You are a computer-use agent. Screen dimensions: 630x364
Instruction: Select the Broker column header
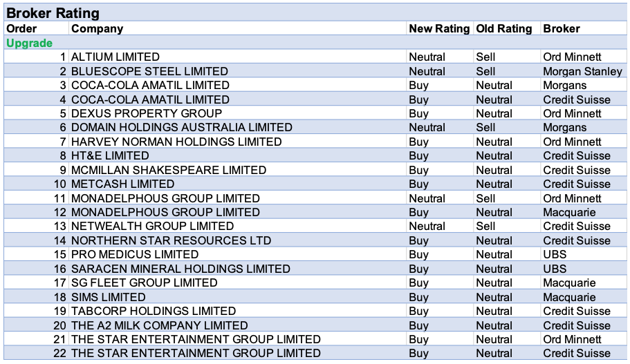[562, 29]
